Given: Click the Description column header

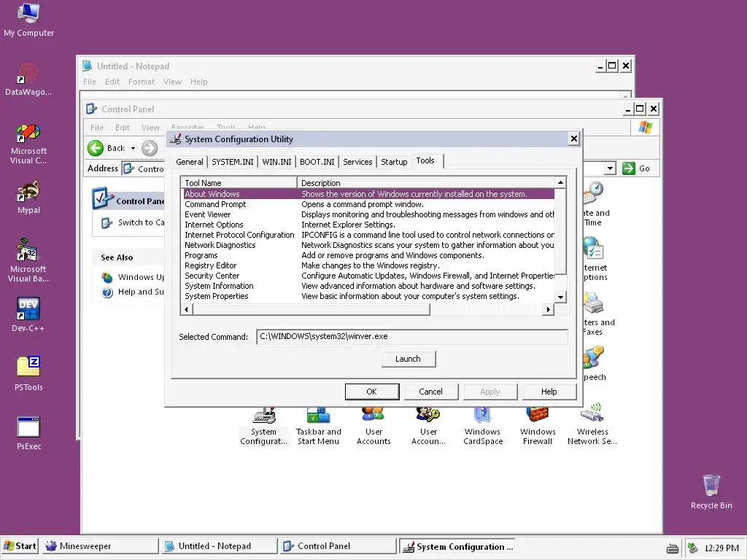Looking at the screenshot, I should point(426,183).
